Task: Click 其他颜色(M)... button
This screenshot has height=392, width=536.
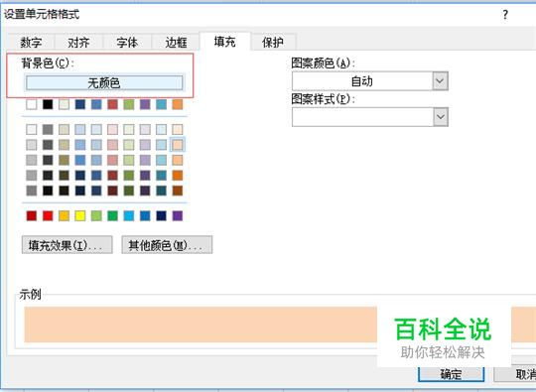Action: pos(167,245)
